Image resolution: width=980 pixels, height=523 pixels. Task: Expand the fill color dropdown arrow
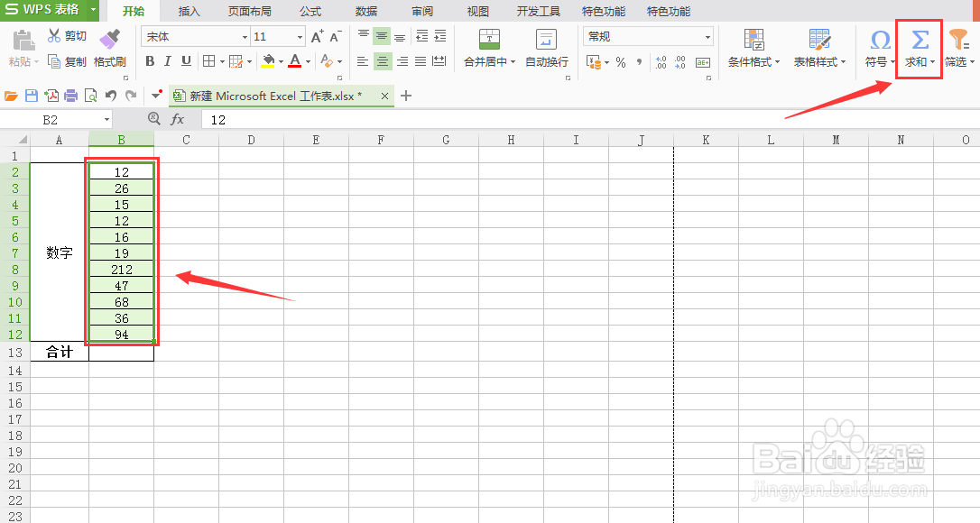(x=282, y=62)
